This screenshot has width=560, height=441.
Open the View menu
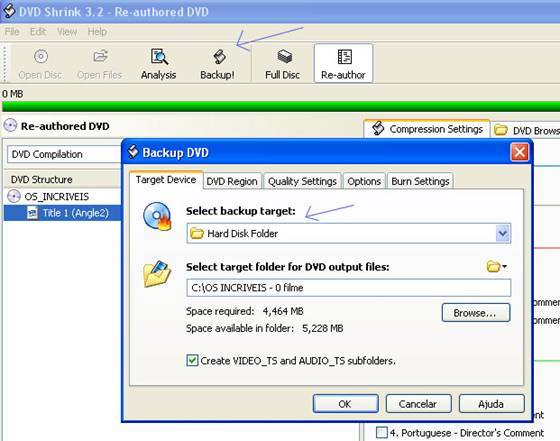coord(67,32)
